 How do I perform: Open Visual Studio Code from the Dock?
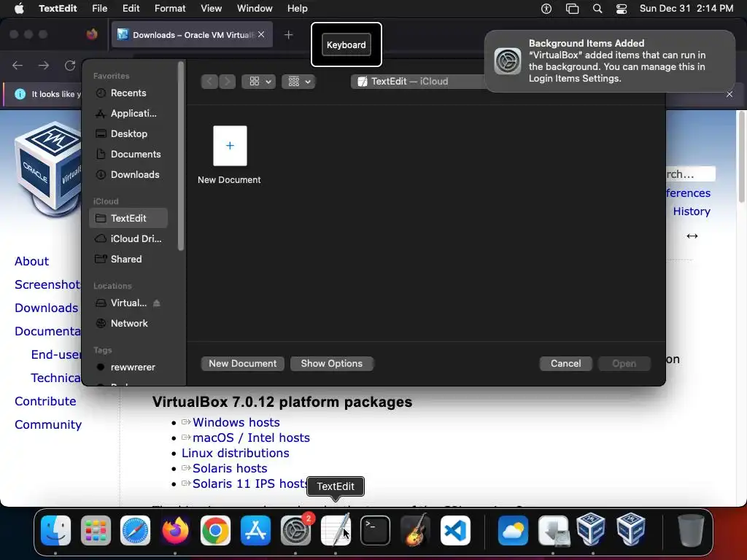455,530
